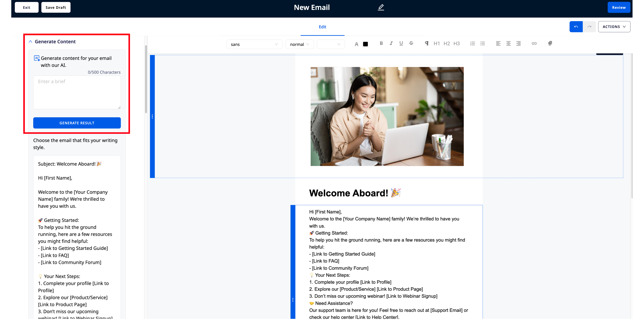Insert a hyperlink with the link icon
This screenshot has width=644, height=336.
coord(534,43)
